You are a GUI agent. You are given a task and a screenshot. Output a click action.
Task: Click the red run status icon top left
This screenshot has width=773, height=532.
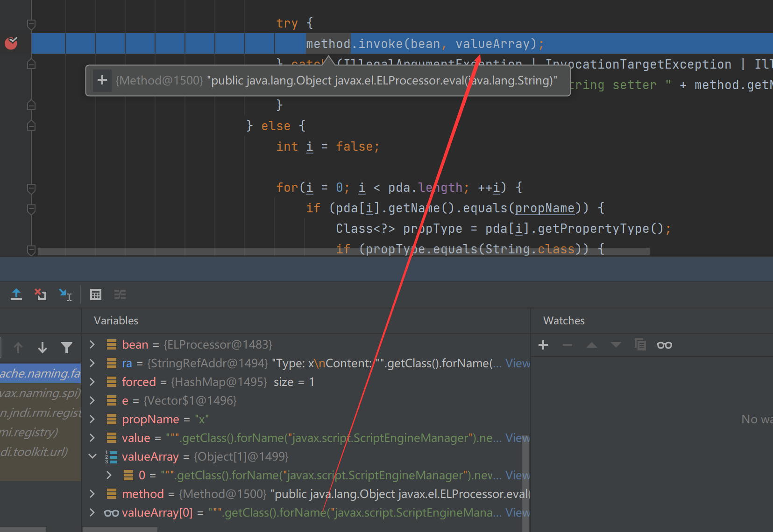[12, 43]
